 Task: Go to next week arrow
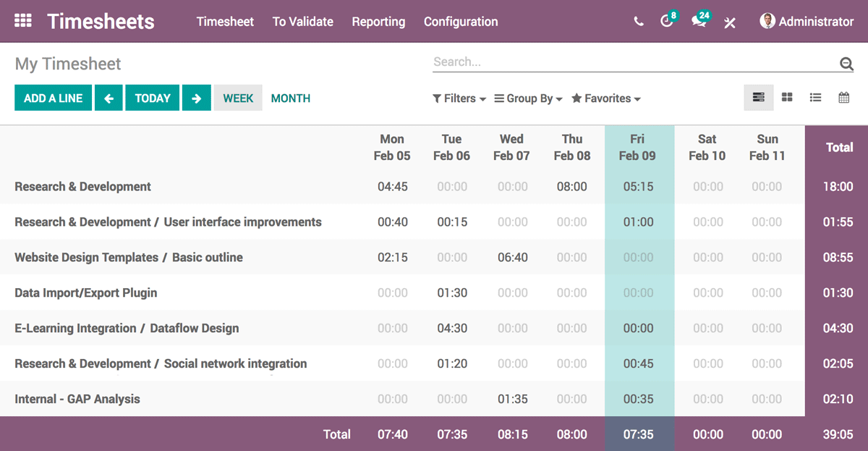click(196, 98)
